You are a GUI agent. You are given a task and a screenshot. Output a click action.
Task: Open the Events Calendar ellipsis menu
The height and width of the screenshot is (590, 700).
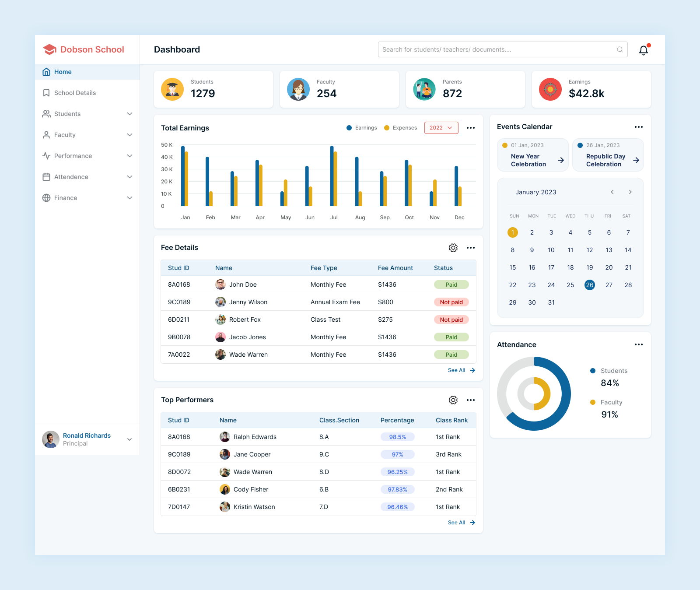coord(639,127)
